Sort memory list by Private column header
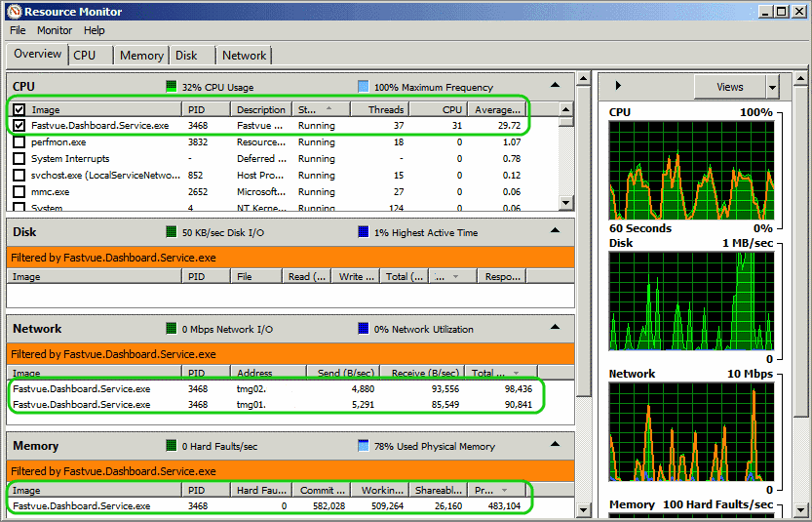The height and width of the screenshot is (522, 812). pyautogui.click(x=497, y=490)
